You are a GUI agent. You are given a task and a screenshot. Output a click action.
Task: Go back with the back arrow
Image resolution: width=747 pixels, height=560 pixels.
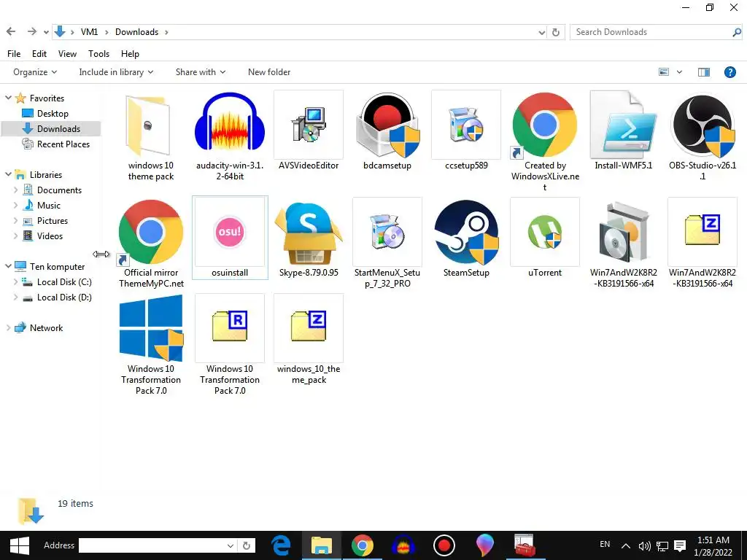[x=11, y=31]
